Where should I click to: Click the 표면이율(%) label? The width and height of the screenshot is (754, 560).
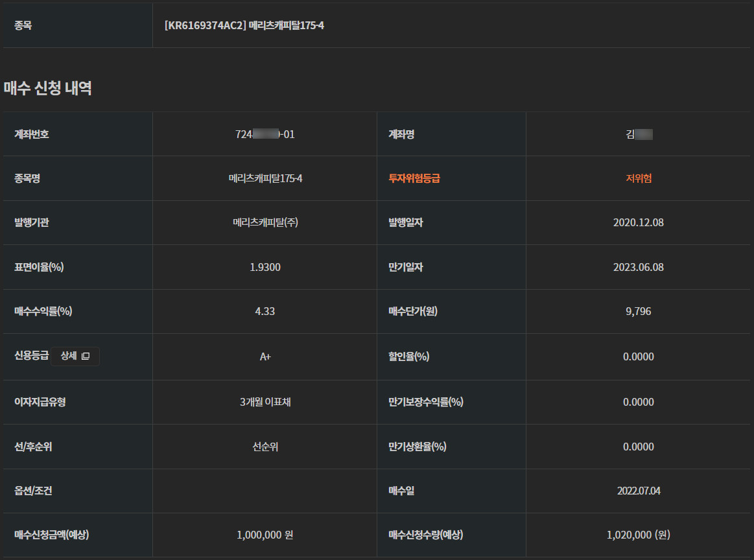tap(39, 267)
